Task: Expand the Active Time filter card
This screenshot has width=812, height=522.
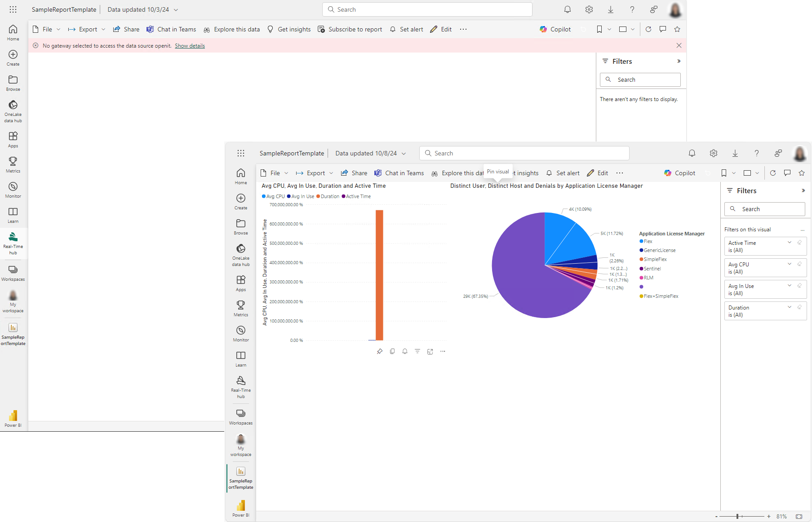Action: coord(790,243)
